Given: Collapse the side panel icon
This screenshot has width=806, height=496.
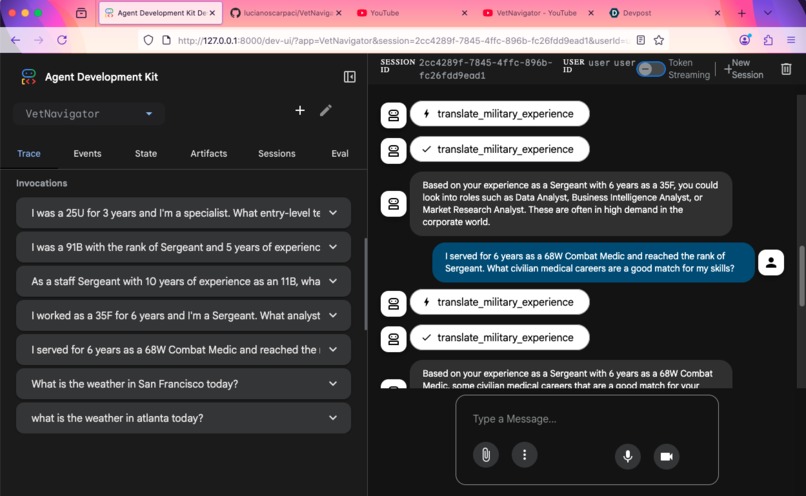Looking at the screenshot, I should (350, 77).
